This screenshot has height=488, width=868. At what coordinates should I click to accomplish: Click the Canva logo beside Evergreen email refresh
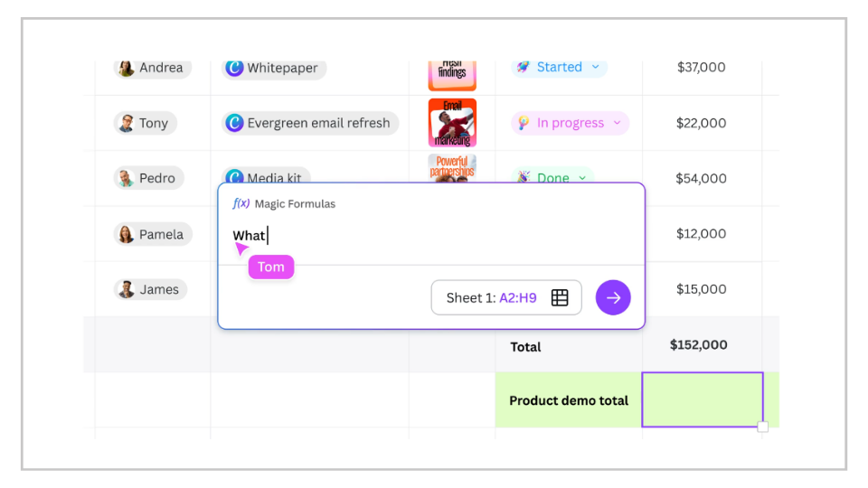tap(234, 123)
